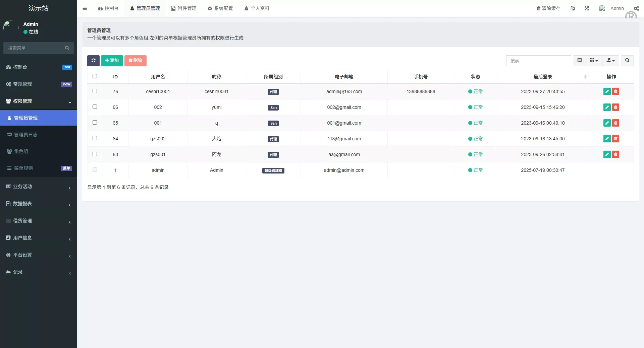Click inside the 搜索 search input field

click(x=538, y=61)
